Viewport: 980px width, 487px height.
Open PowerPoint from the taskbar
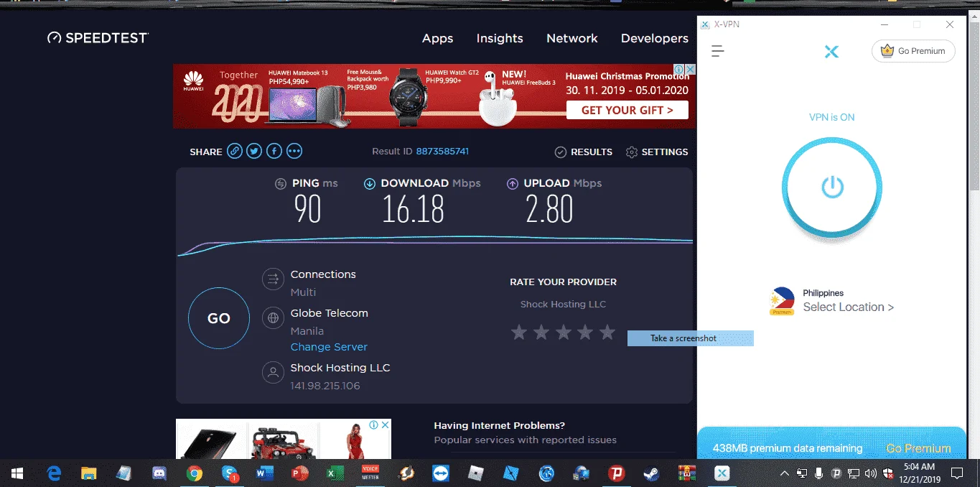299,473
